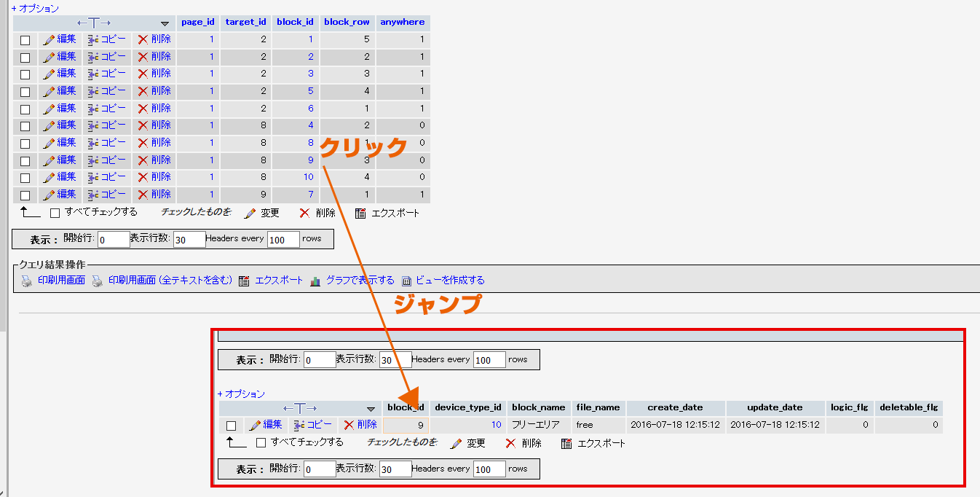This screenshot has width=980, height=497.
Task: Click the printer icon beside the first 印刷用画面 link
Action: point(26,281)
